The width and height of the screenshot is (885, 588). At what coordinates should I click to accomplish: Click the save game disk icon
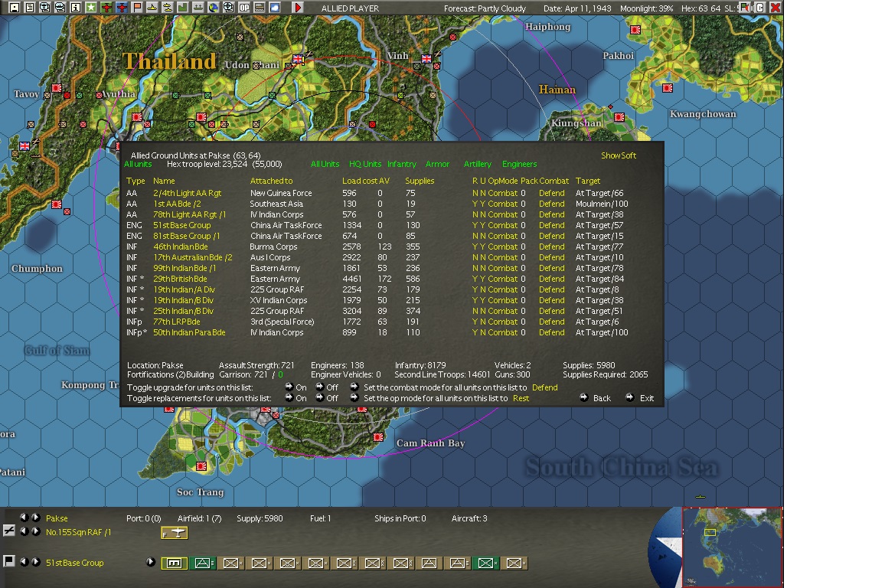click(15, 8)
